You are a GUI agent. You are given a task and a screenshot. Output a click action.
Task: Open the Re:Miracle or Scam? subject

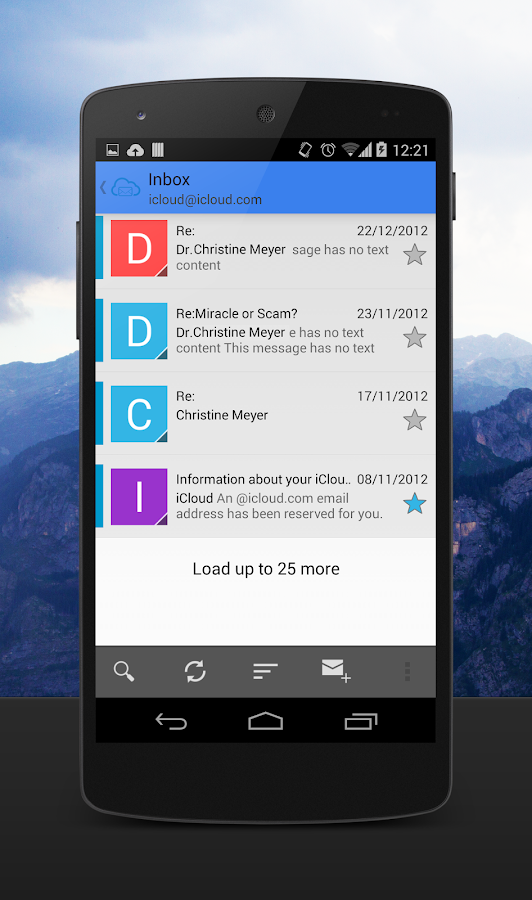pyautogui.click(x=236, y=313)
